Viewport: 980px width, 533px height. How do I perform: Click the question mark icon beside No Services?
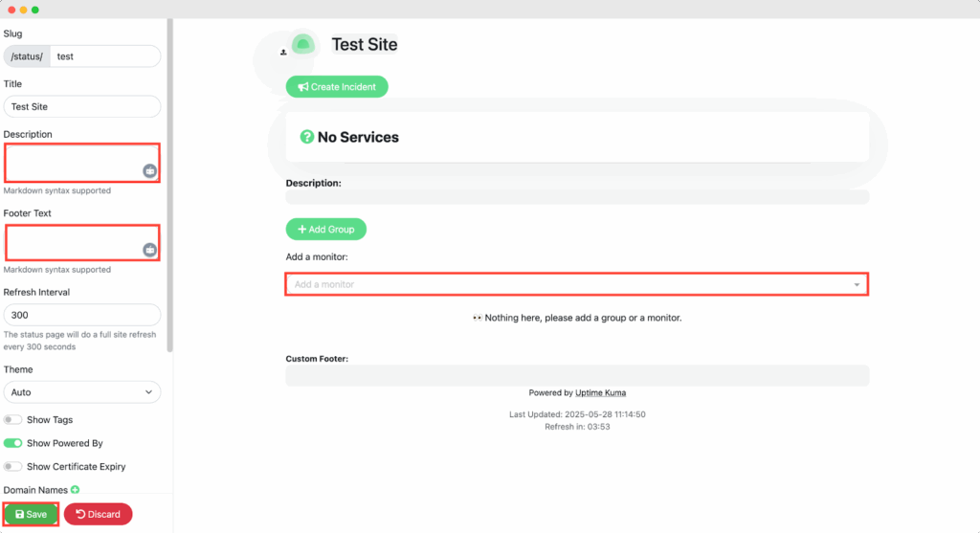pos(307,137)
